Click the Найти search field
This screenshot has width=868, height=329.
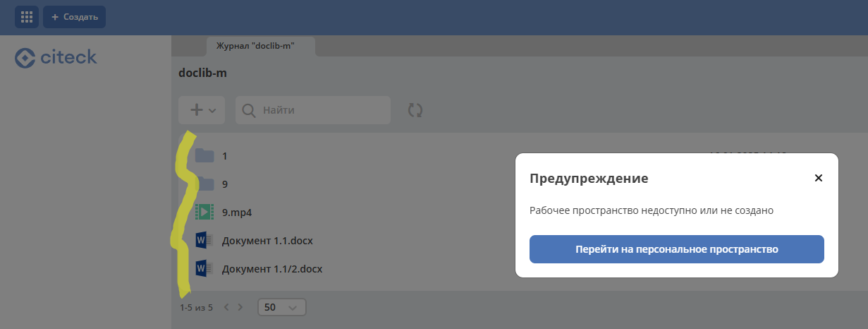point(313,110)
